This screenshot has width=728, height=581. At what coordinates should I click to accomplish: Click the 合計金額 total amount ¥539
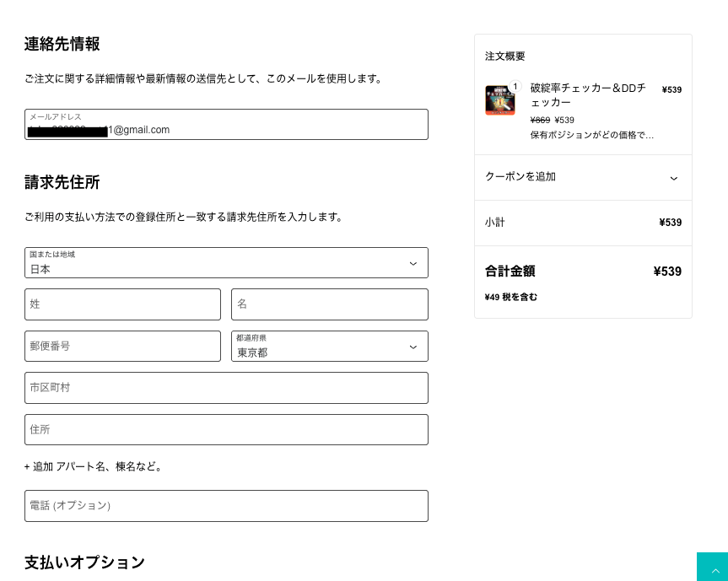[x=666, y=272]
